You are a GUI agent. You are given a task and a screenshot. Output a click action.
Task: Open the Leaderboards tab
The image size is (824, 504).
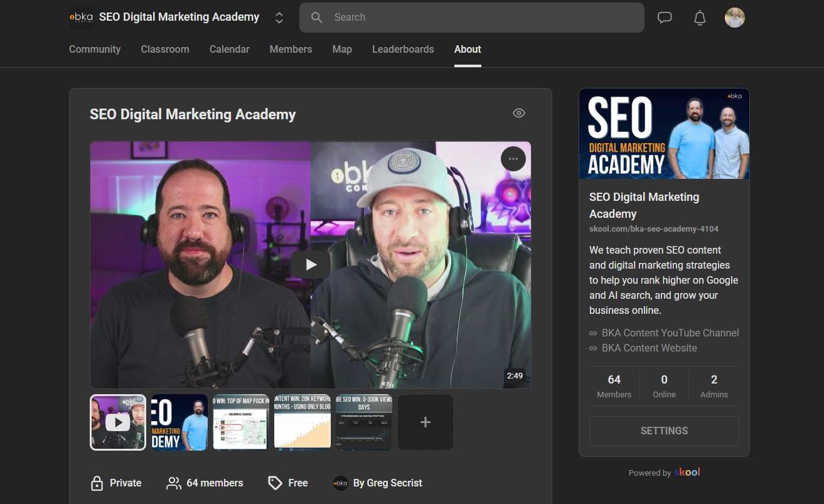click(x=403, y=49)
